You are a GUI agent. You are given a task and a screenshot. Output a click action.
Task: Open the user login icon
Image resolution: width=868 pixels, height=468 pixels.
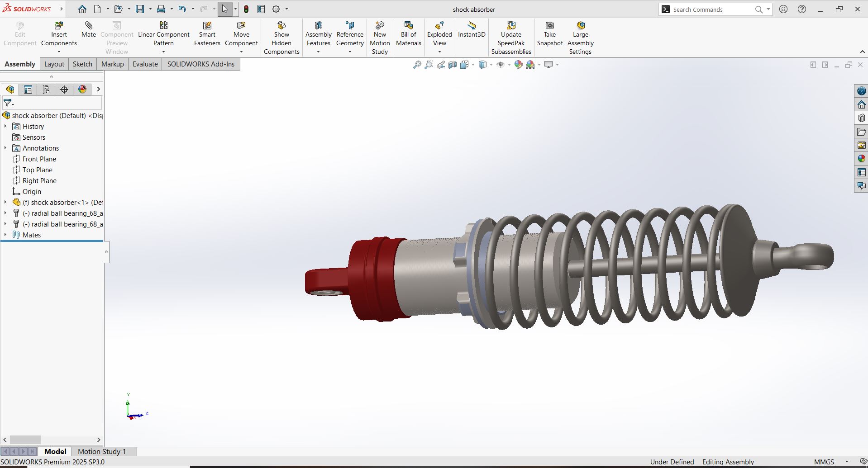tap(783, 9)
